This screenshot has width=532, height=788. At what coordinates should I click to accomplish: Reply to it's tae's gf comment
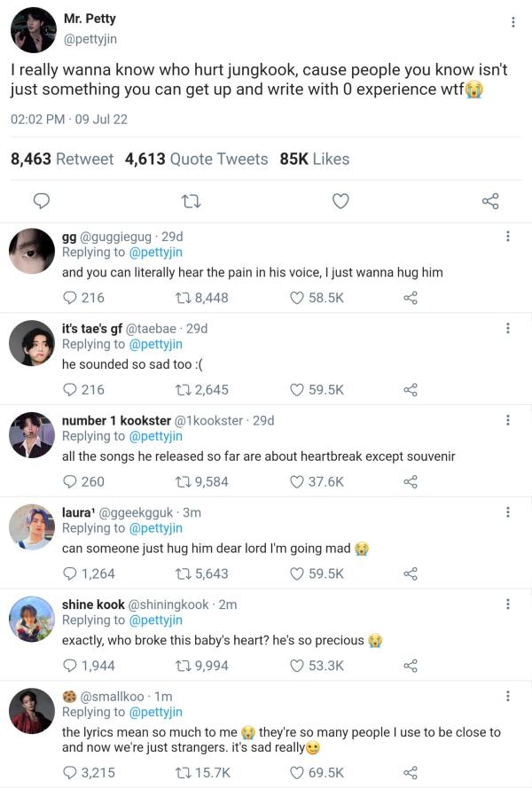(x=70, y=390)
